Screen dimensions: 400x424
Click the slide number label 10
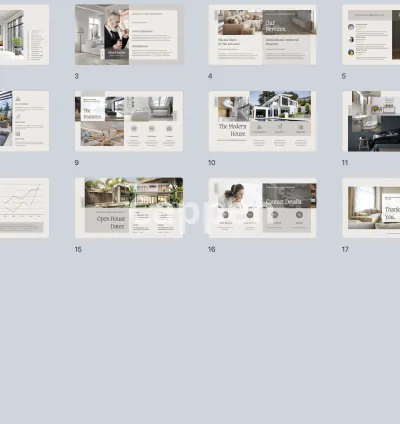pos(212,163)
